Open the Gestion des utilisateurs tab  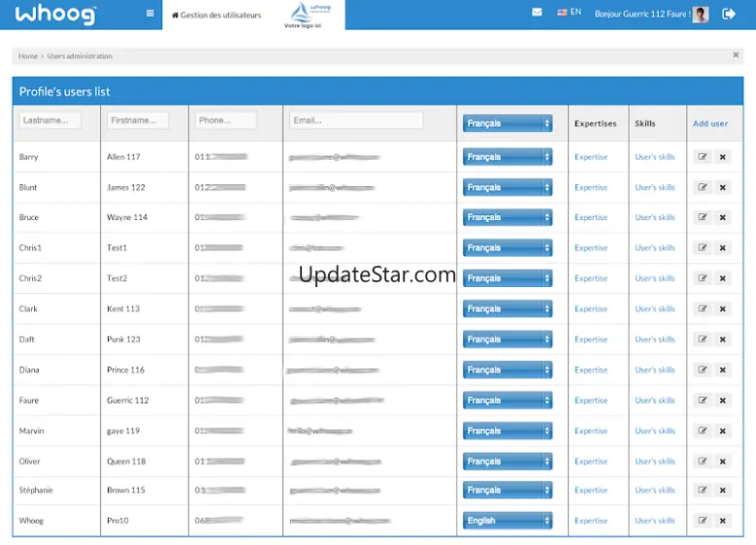point(216,15)
